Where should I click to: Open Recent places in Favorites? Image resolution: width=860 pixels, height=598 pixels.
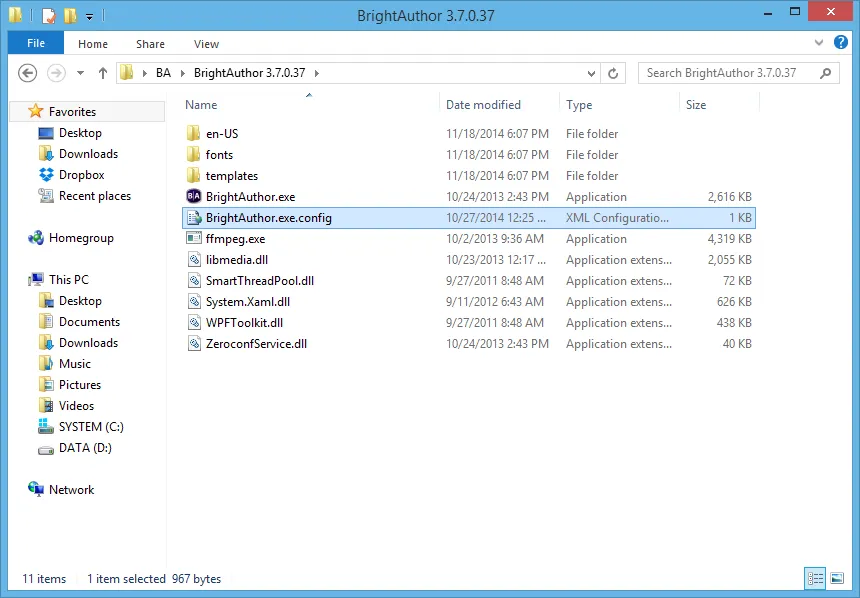point(94,196)
